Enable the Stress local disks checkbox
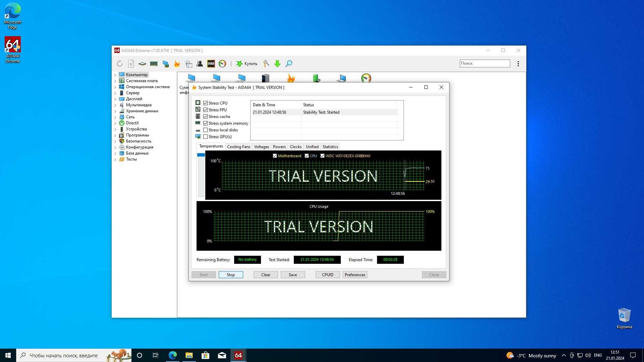Viewport: 644px width, 362px height. click(206, 130)
